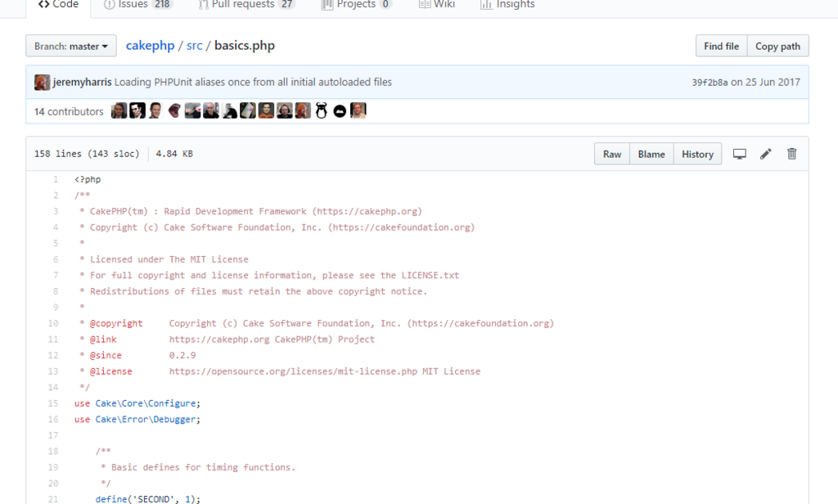Open the Wiki tab

437,5
